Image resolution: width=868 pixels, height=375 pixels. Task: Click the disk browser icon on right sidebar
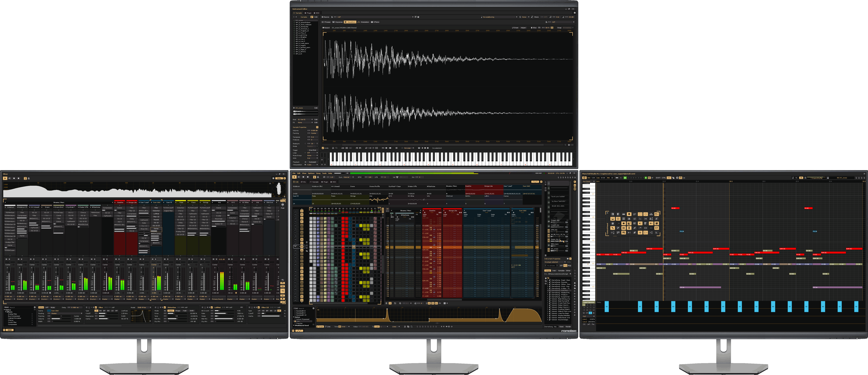[x=575, y=189]
